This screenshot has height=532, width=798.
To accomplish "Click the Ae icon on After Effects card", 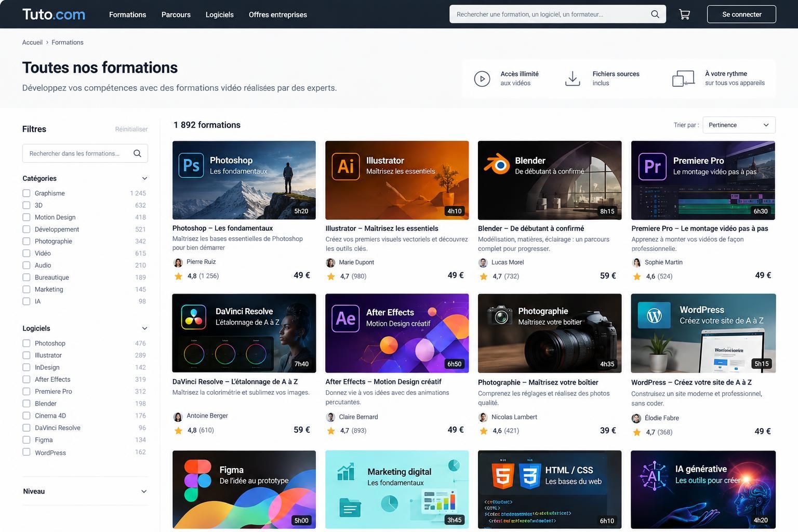I will 345,318.
